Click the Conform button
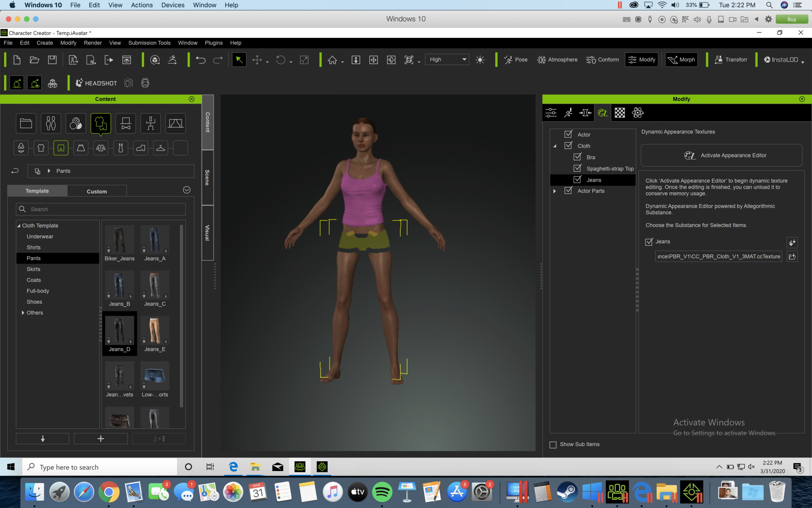This screenshot has width=812, height=508. tap(603, 60)
